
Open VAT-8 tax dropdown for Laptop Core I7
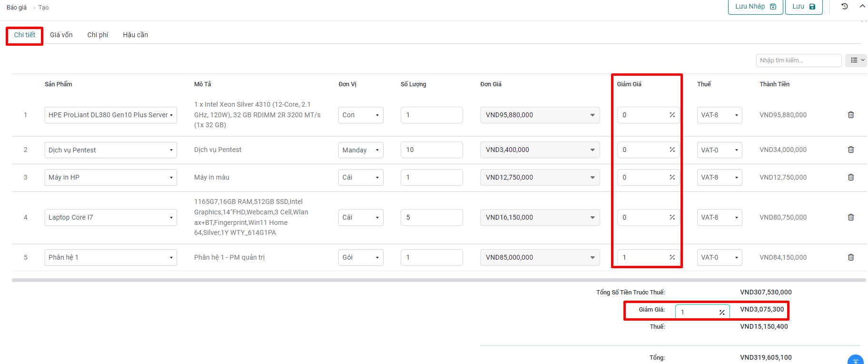click(x=719, y=217)
